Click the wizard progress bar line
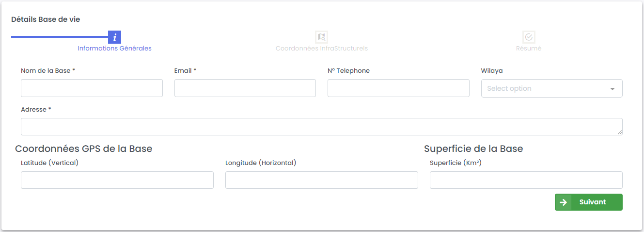The height and width of the screenshot is (232, 644). (x=59, y=37)
